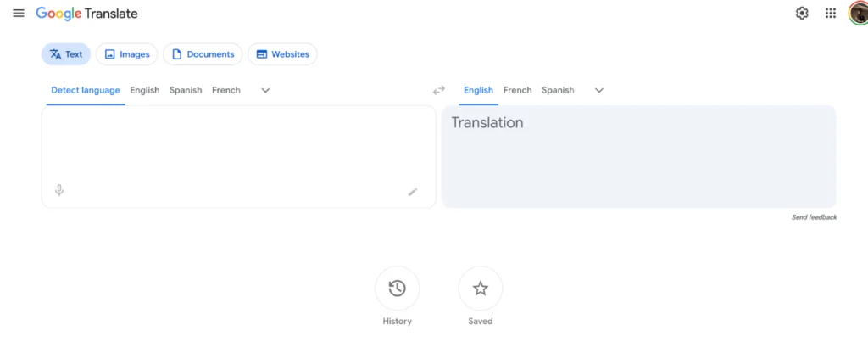Switch to Documents translation mode

tap(203, 54)
